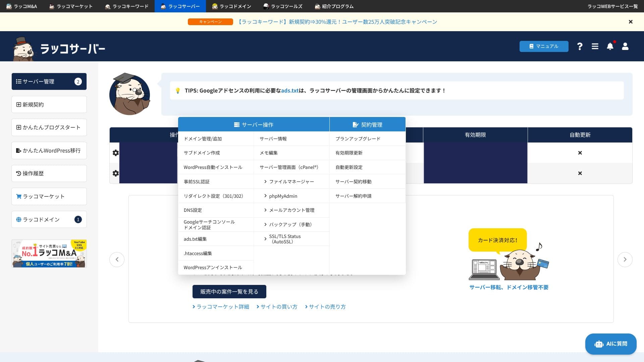644x362 pixels.
Task: Click the help question mark icon
Action: (580, 46)
